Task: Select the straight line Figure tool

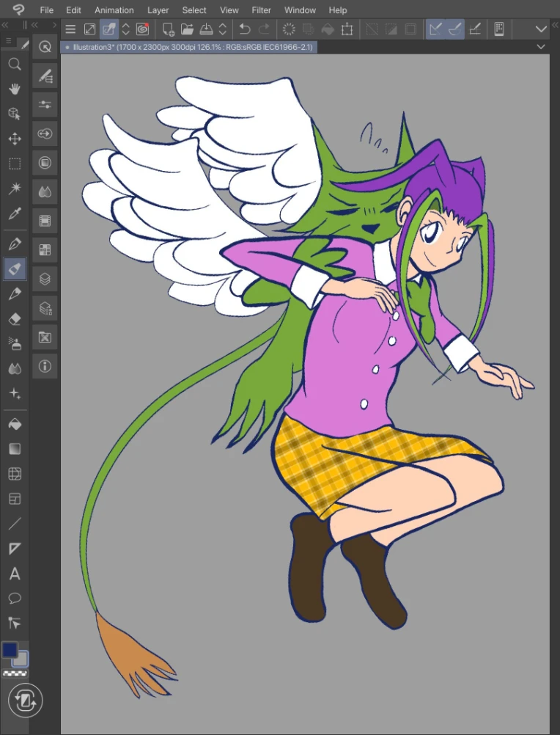Action: pyautogui.click(x=15, y=524)
